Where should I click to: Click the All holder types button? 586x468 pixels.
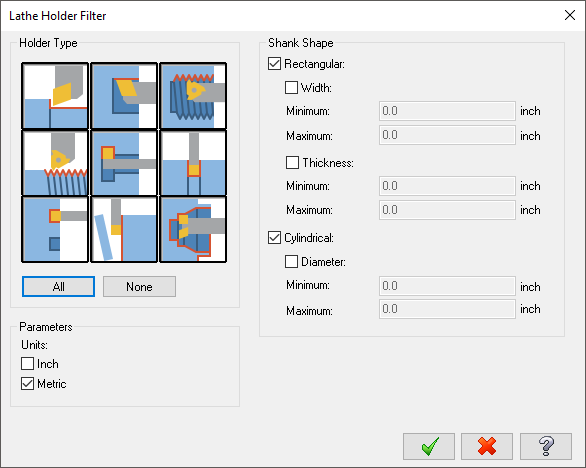(x=58, y=287)
